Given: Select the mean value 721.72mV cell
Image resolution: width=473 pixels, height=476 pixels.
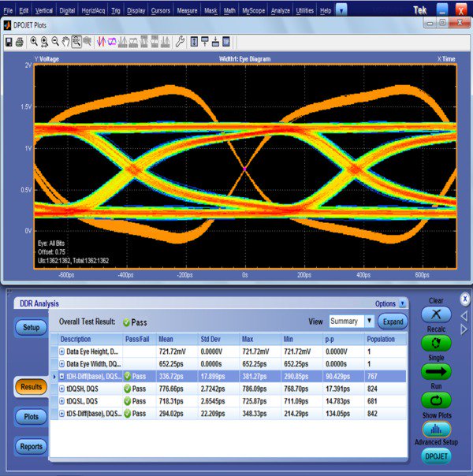Looking at the screenshot, I should point(172,351).
